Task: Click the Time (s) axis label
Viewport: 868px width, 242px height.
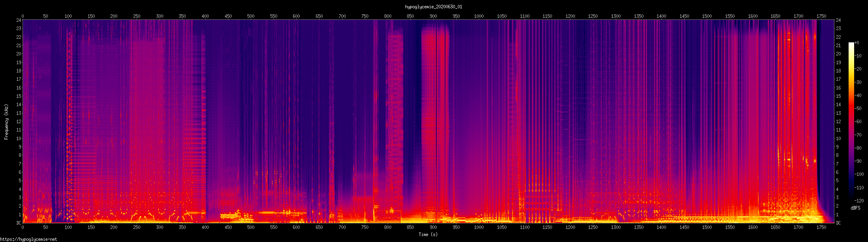Action: (x=428, y=234)
